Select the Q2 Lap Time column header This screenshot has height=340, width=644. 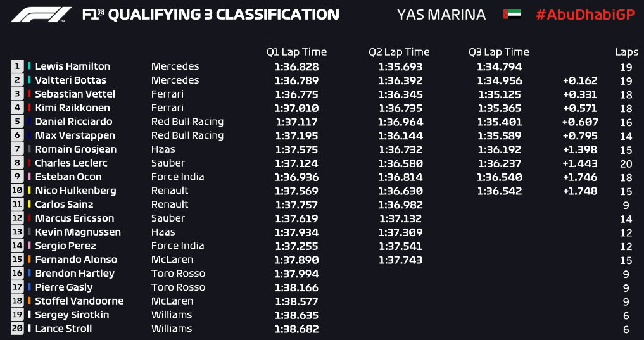pos(399,53)
